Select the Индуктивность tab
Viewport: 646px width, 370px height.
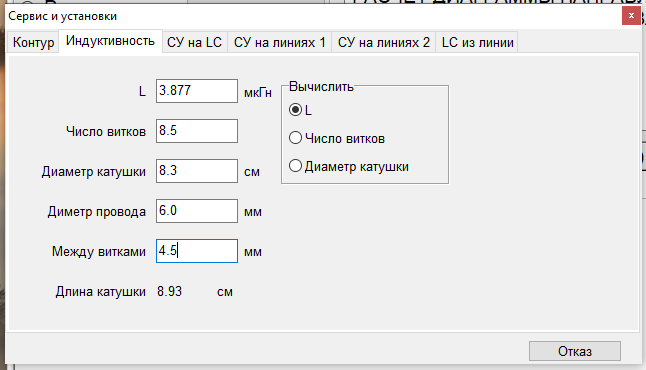point(110,41)
